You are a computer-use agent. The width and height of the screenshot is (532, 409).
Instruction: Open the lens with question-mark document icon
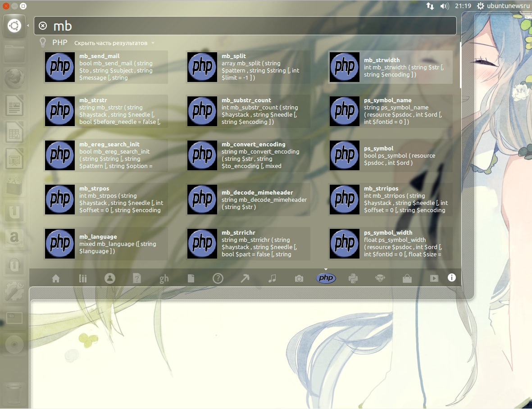[x=137, y=278]
